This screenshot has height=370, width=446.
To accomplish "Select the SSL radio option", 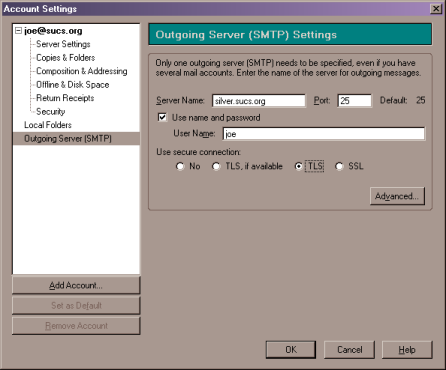I will (x=339, y=166).
